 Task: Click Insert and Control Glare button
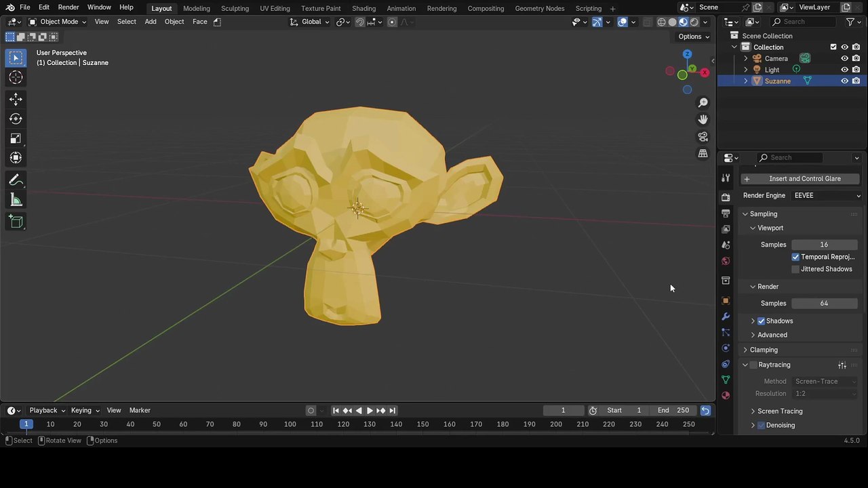click(x=802, y=179)
